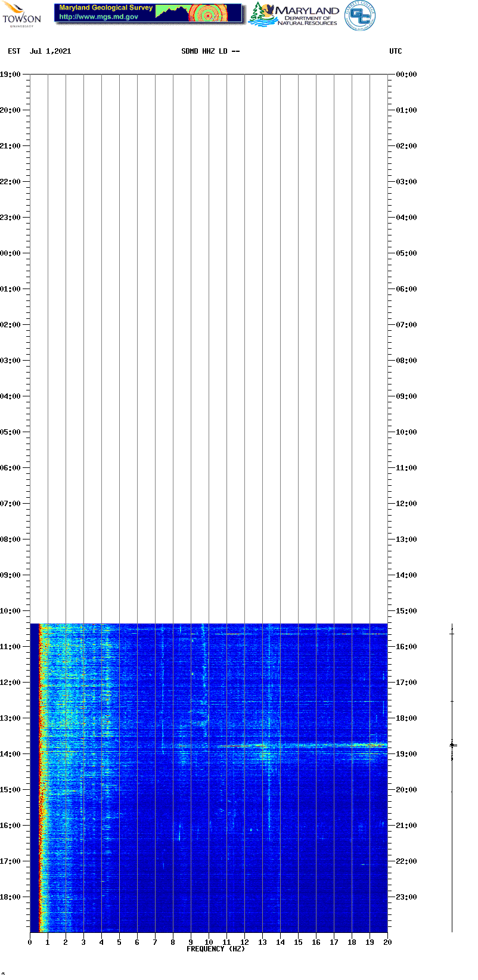Image resolution: width=478 pixels, height=980 pixels.
Task: Click the 16:00 label on the UTC axis
Action: tap(406, 647)
